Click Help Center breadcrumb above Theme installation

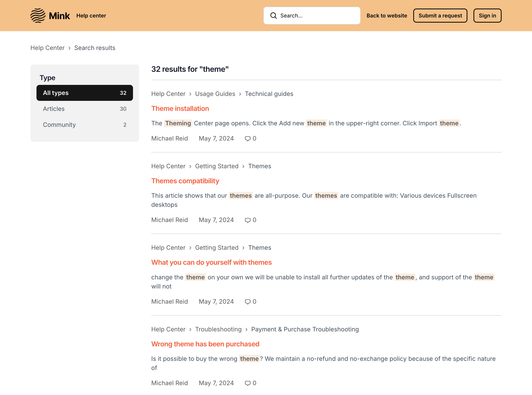click(x=168, y=94)
